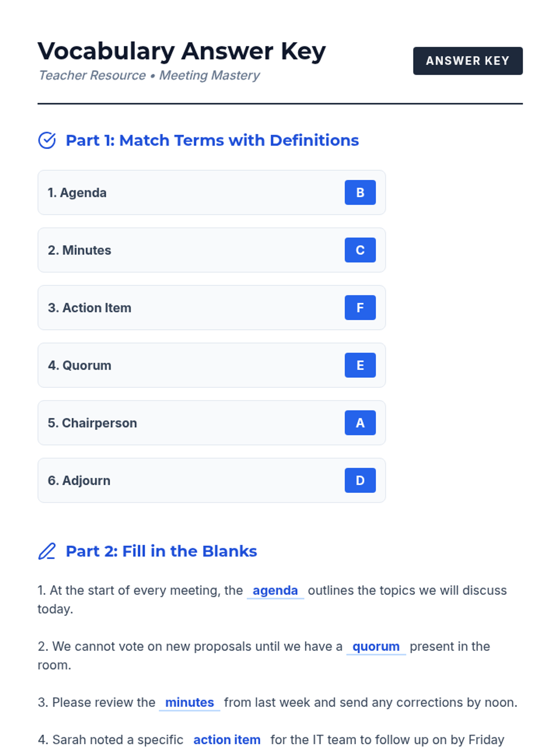Click the filled blank word 'quorum'
Image resolution: width=560 pixels, height=747 pixels.
click(376, 647)
